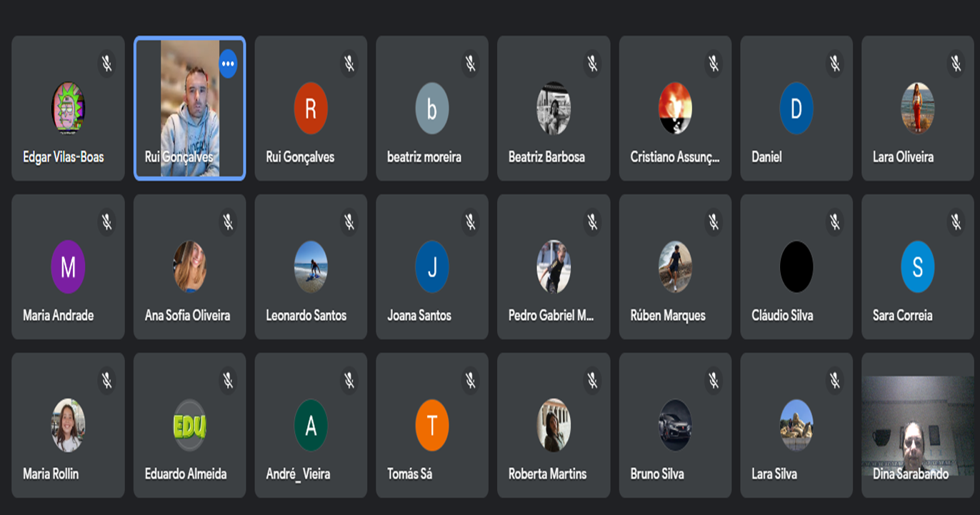Click the Pedro Gabriel name label
The image size is (980, 515).
pos(551,316)
